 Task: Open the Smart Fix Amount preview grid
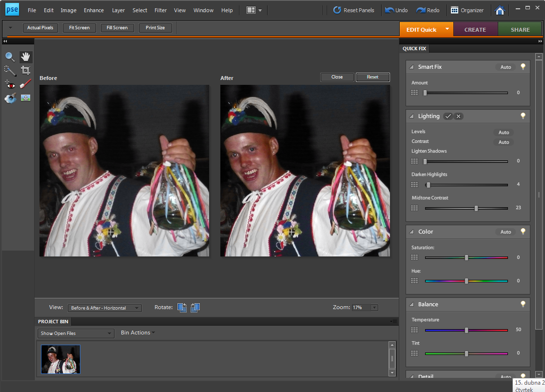(414, 93)
